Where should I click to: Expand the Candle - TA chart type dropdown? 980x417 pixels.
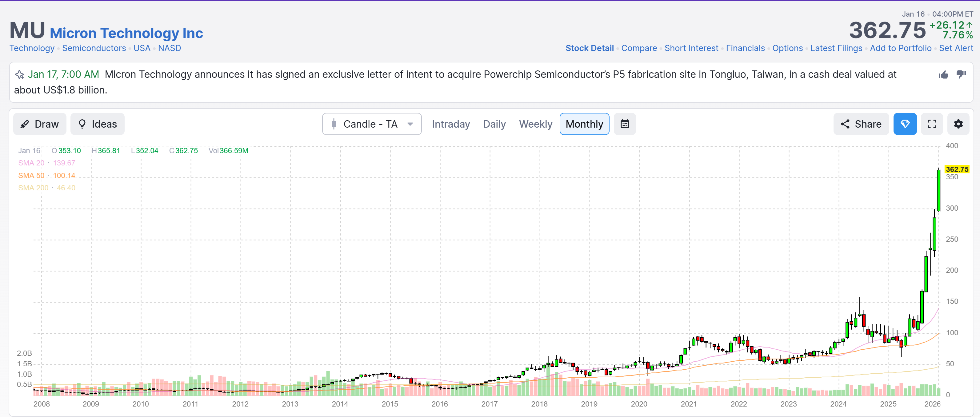click(x=372, y=124)
